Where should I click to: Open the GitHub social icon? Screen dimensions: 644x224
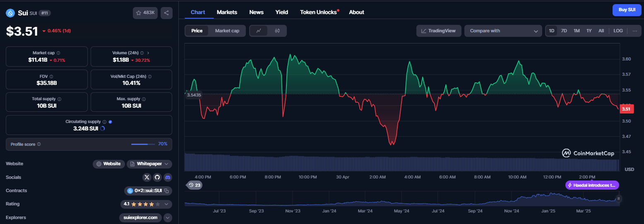click(157, 177)
